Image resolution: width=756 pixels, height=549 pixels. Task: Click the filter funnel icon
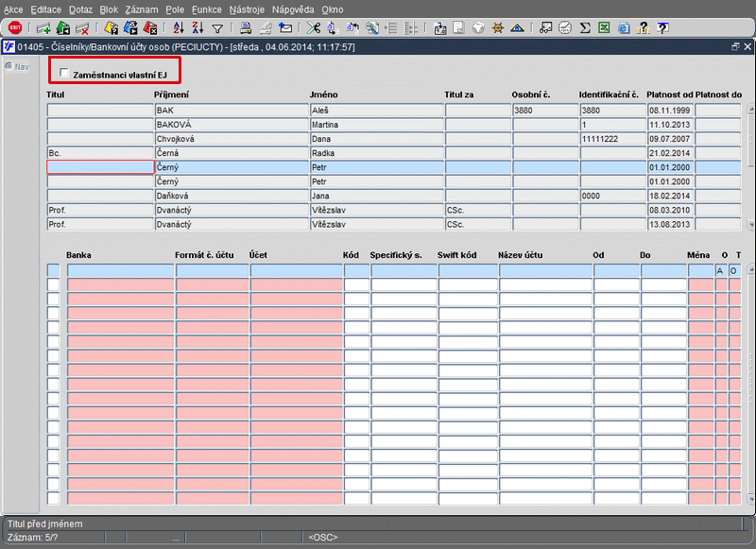point(217,29)
